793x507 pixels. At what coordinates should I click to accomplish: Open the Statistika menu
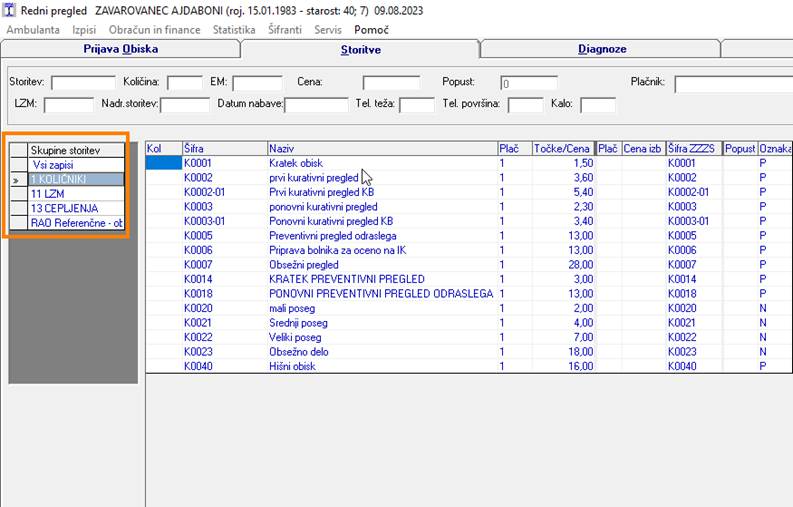click(234, 30)
